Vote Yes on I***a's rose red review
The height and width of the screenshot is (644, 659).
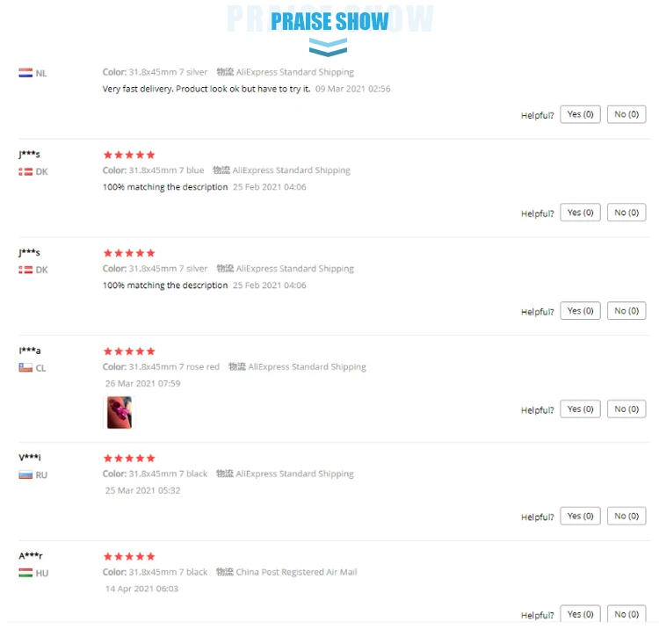tap(580, 409)
